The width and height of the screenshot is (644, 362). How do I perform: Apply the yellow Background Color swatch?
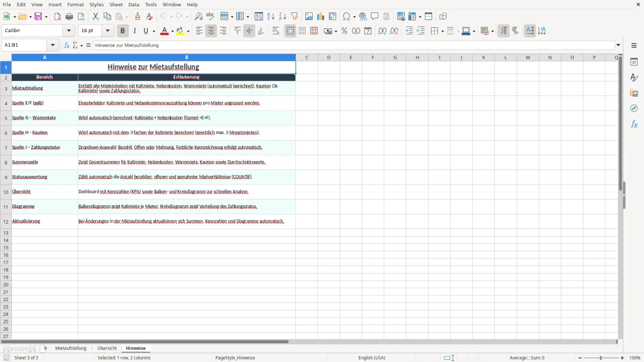point(181,31)
